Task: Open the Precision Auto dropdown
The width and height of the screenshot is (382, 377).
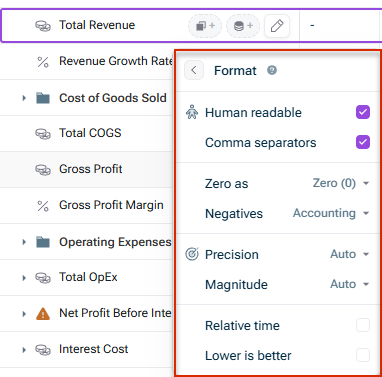Action: click(x=350, y=254)
